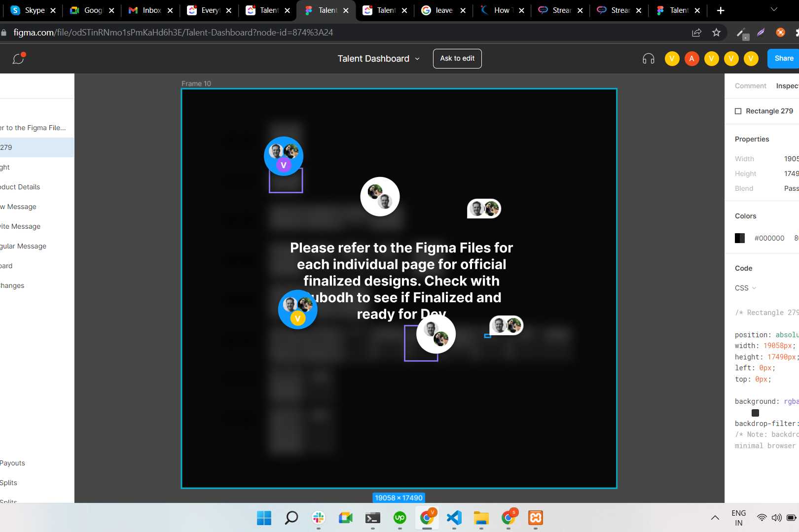Select the 'Regular Message' layer
Image resolution: width=799 pixels, height=532 pixels.
coord(37,246)
